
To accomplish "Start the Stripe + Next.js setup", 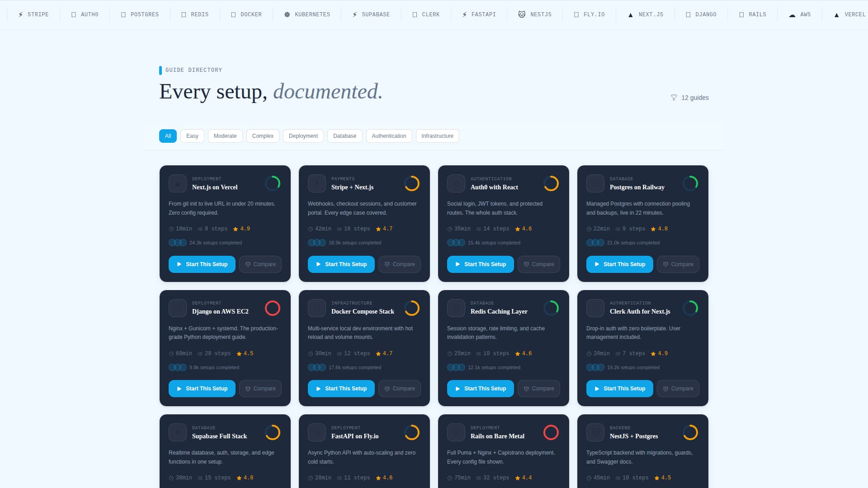I will coord(341,264).
